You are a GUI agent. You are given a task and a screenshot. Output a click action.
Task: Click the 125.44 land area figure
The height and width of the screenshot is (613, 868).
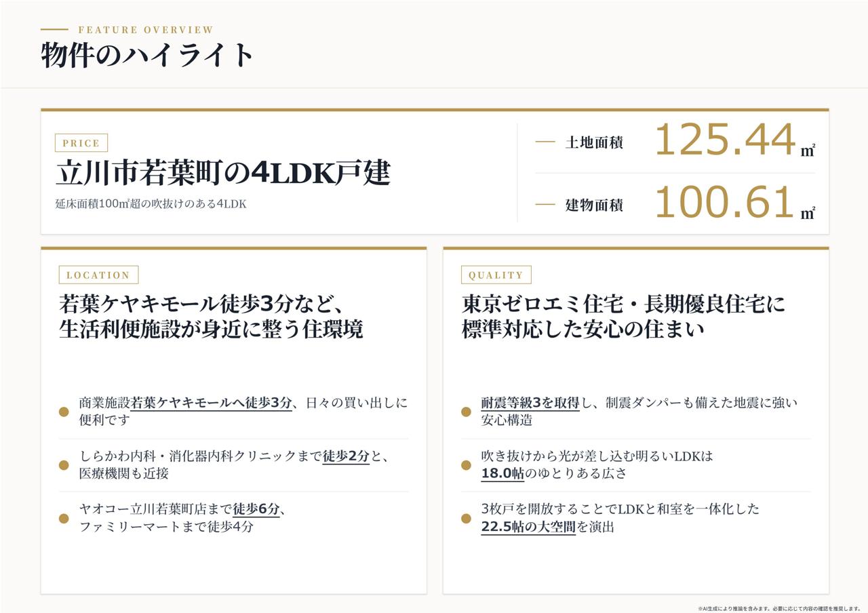[724, 140]
